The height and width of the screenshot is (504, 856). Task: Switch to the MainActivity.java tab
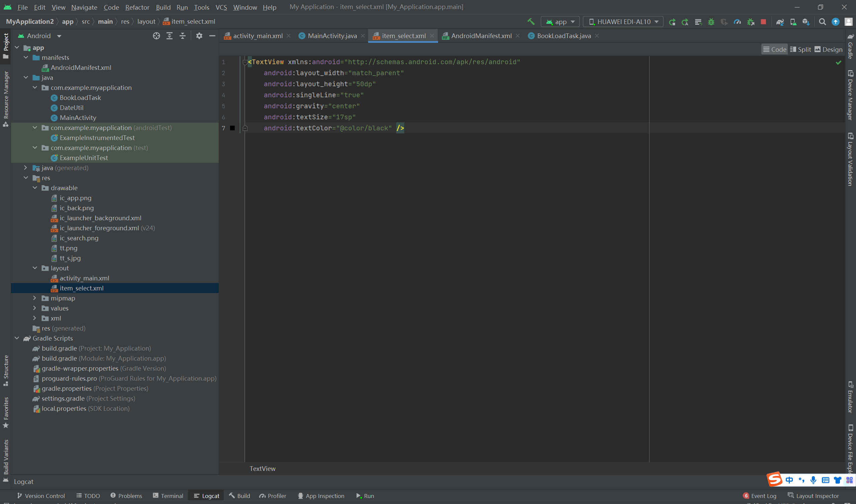click(x=332, y=36)
